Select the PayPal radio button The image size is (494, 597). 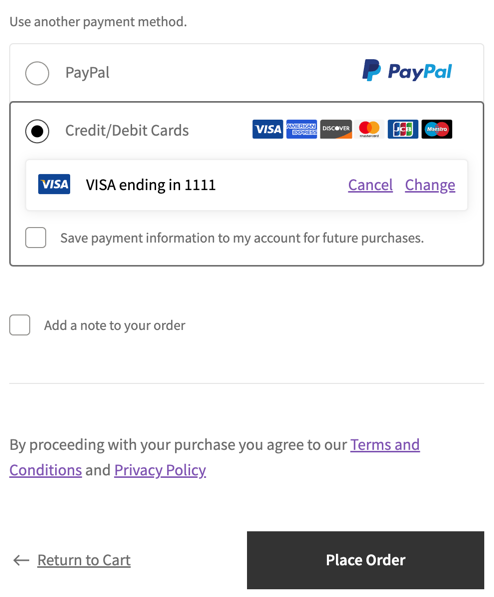coord(37,73)
